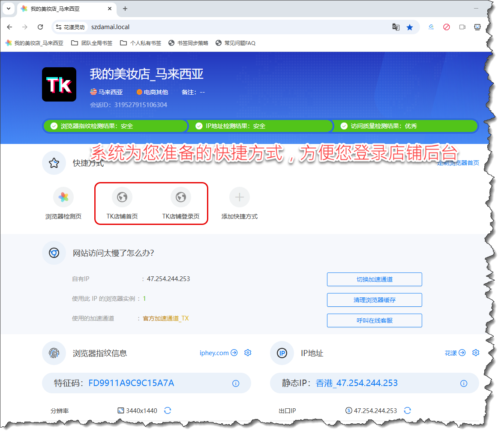Open the 浏览器检测页 shortcut
The height and width of the screenshot is (437, 504).
tap(63, 204)
